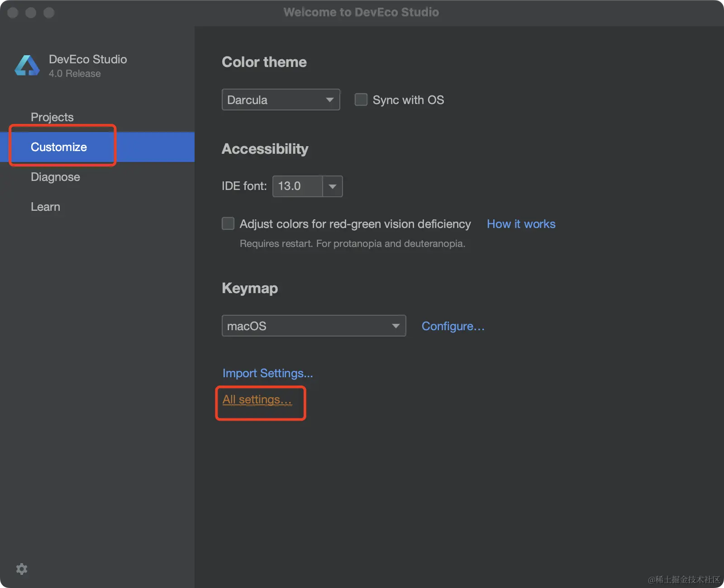The width and height of the screenshot is (724, 588).
Task: Click the maximize window button
Action: (49, 13)
